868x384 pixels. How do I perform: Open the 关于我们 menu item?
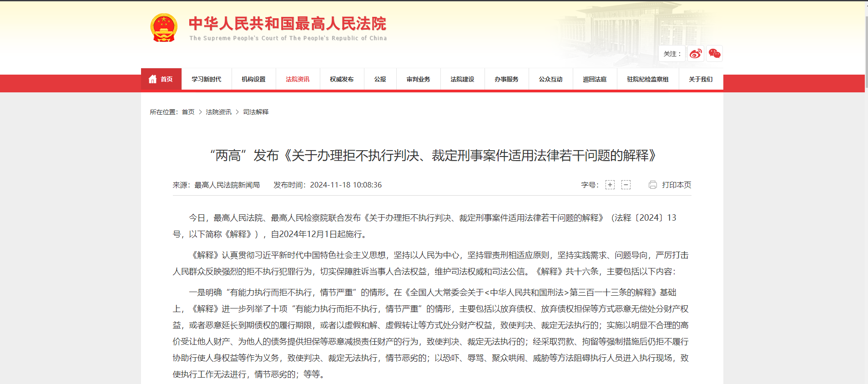tap(701, 79)
